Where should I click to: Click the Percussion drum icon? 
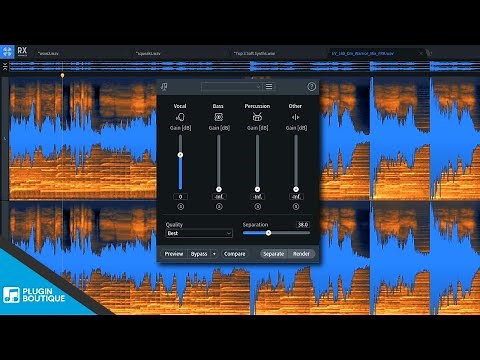pyautogui.click(x=257, y=117)
